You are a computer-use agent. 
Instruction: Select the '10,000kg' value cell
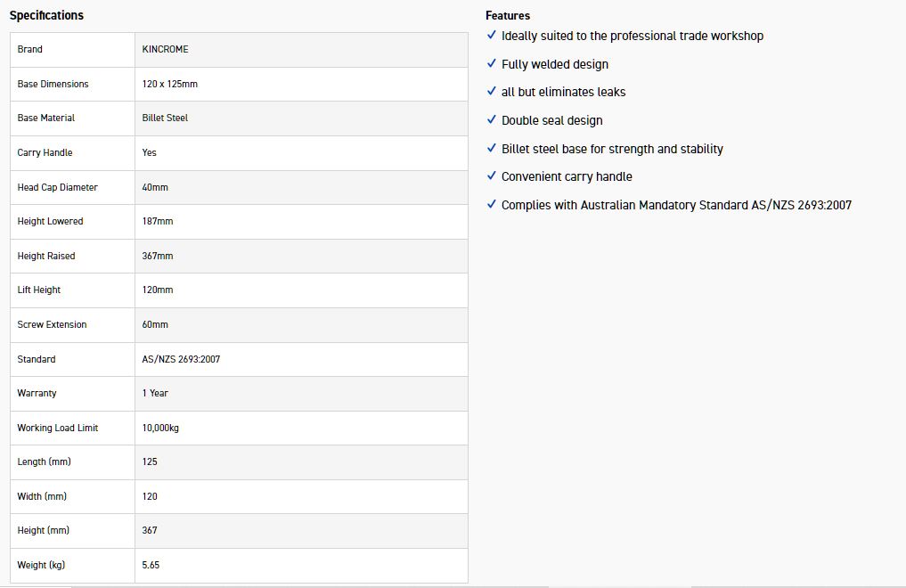click(x=160, y=428)
